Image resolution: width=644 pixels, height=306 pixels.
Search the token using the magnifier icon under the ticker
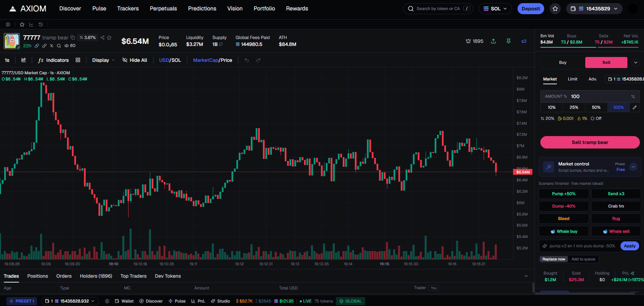coord(59,46)
